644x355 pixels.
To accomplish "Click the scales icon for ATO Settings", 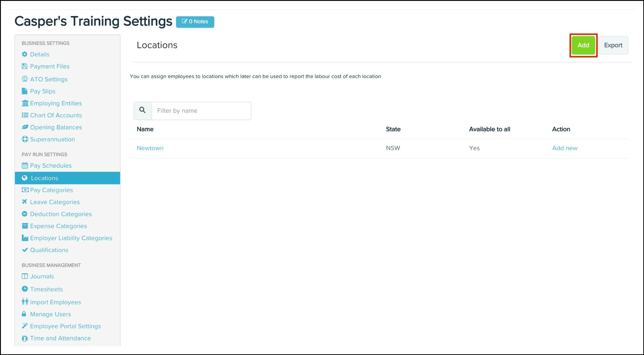I will [x=24, y=79].
